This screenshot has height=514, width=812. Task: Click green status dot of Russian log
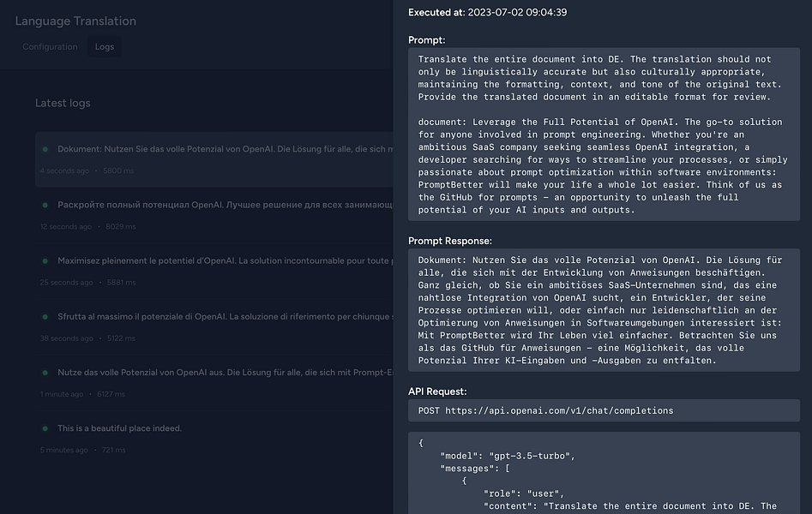tap(45, 205)
